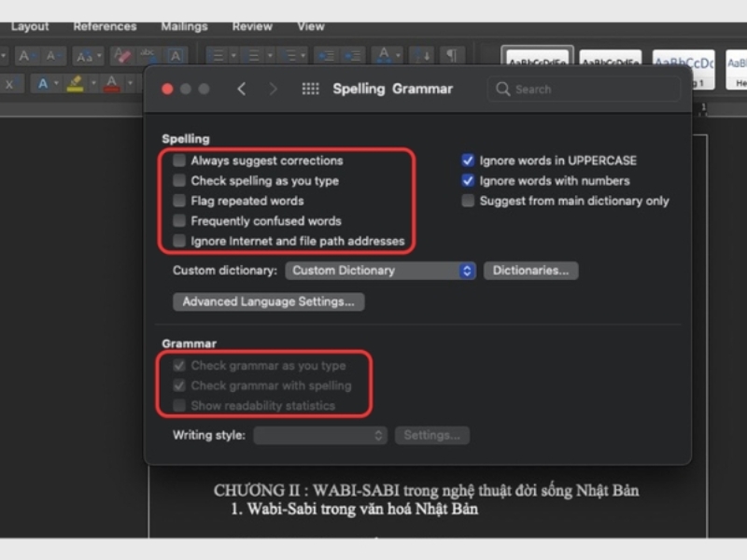Click the Search field in preferences

[584, 89]
